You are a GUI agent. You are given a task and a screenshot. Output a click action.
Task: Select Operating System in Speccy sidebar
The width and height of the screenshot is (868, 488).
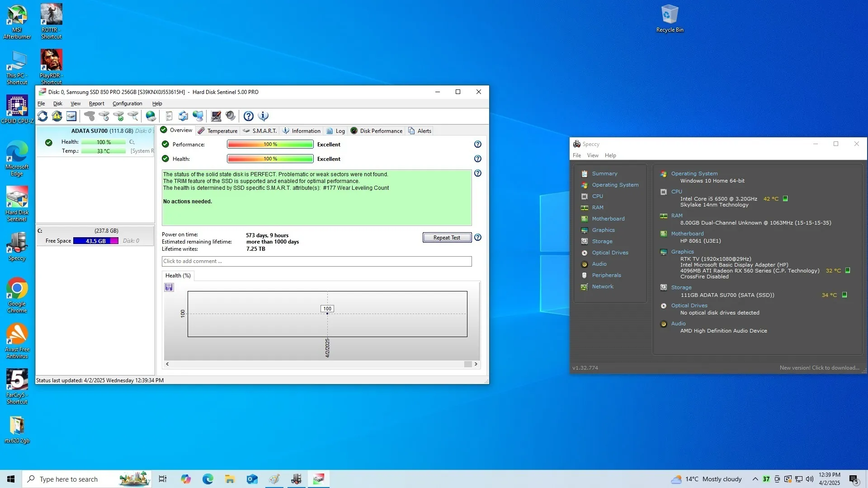pyautogui.click(x=615, y=185)
